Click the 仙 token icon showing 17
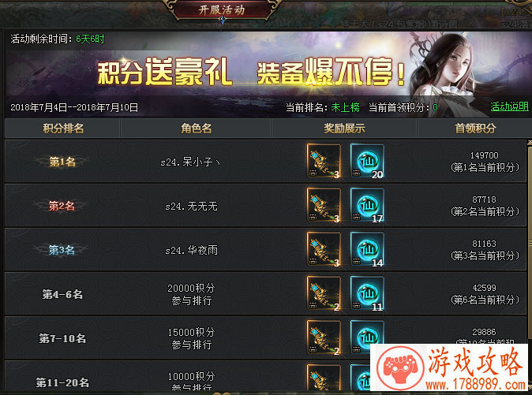 (367, 205)
